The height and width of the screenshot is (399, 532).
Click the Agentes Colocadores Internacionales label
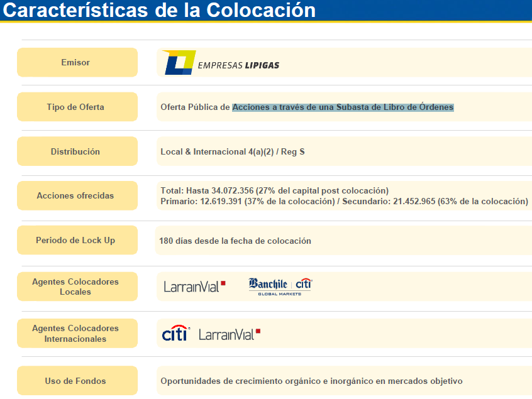77,334
